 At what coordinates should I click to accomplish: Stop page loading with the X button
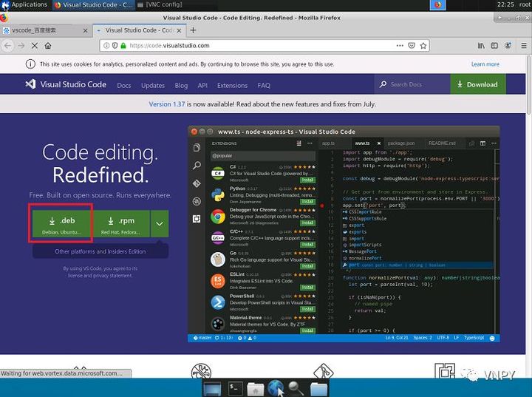pos(34,46)
